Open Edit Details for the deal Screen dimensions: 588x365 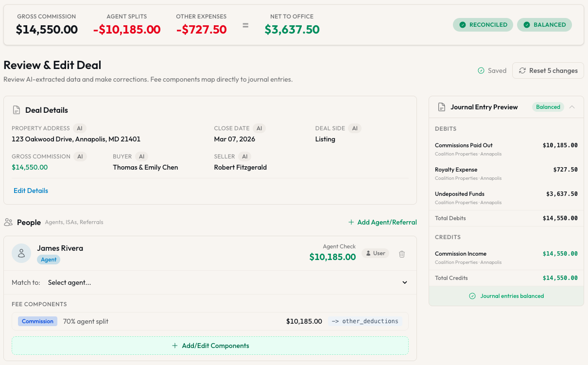click(31, 191)
